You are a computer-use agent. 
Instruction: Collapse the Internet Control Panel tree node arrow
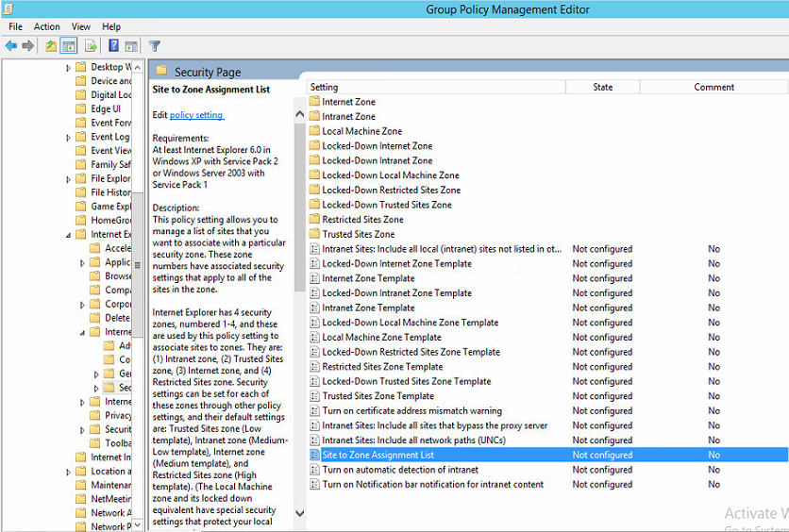[82, 332]
